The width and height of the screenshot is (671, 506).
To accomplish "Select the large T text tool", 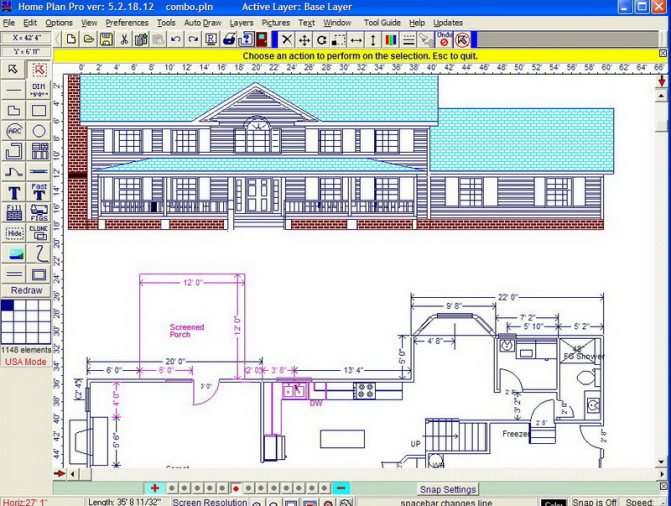I will pyautogui.click(x=13, y=193).
